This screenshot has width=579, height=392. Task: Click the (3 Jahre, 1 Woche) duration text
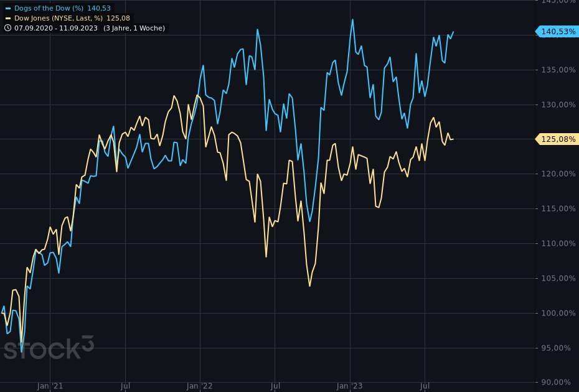pyautogui.click(x=134, y=28)
